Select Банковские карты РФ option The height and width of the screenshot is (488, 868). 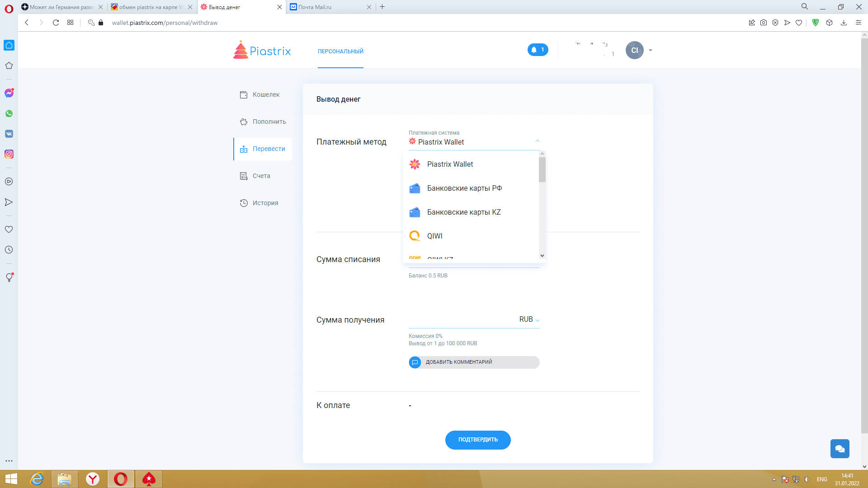coord(471,188)
